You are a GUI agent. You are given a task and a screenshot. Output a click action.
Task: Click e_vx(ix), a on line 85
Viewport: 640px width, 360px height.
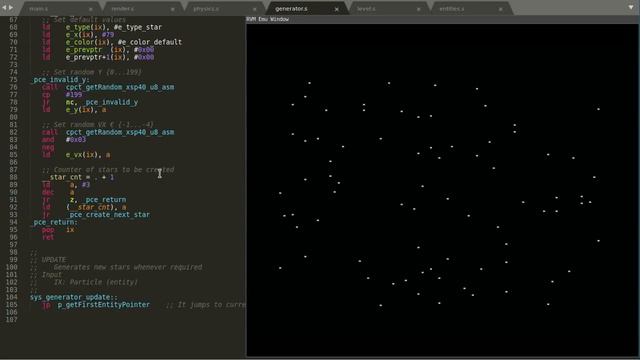point(88,155)
